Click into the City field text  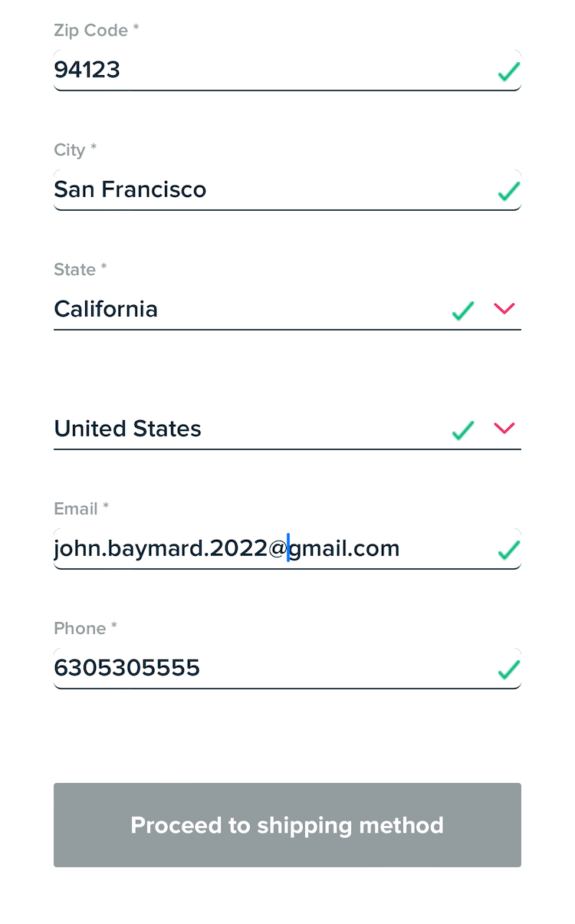click(x=130, y=189)
